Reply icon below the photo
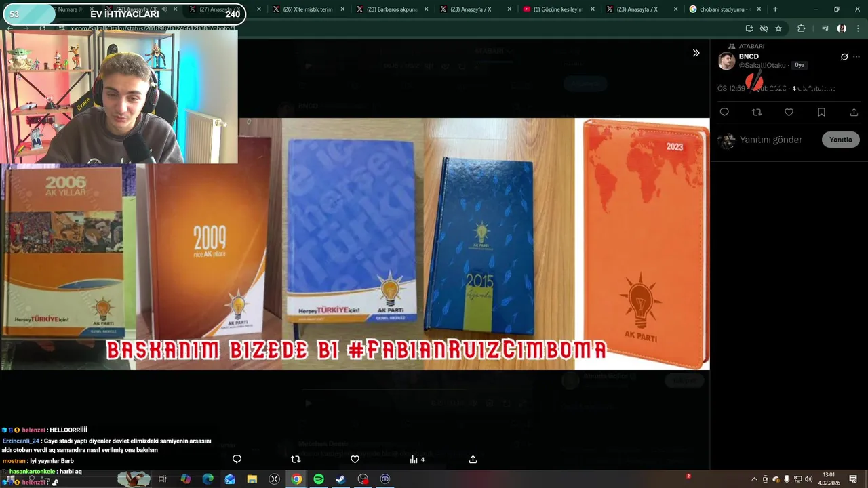Screen dimensions: 868x488 [237, 459]
